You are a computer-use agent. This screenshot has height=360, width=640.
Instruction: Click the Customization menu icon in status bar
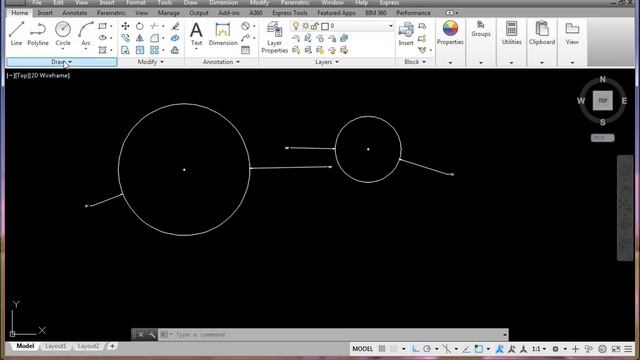629,349
